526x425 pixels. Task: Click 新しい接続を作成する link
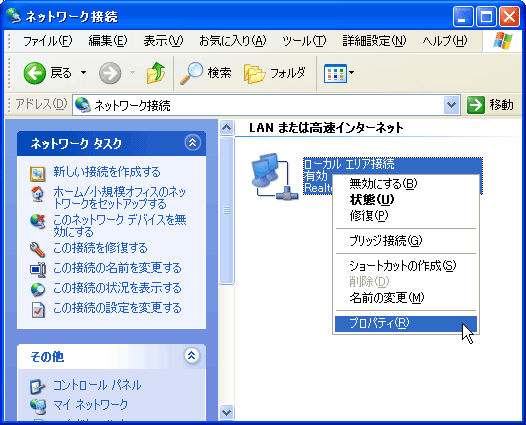(x=107, y=172)
